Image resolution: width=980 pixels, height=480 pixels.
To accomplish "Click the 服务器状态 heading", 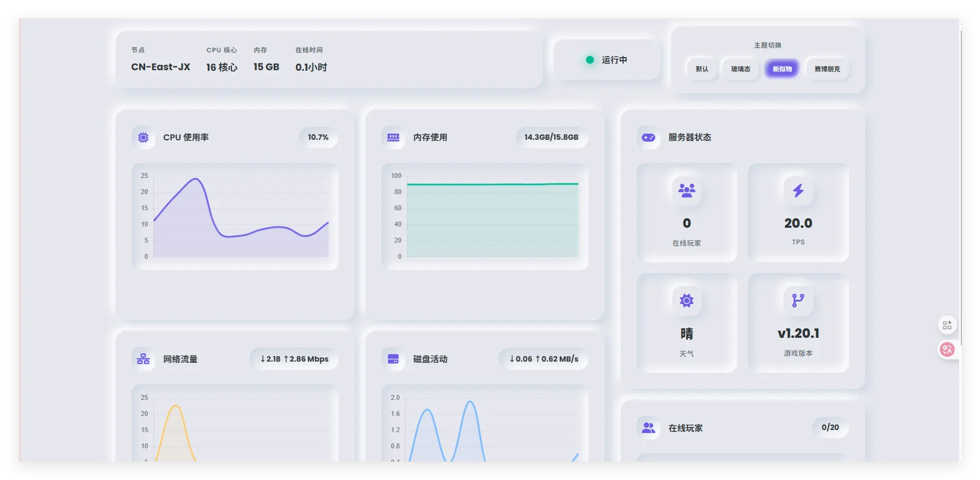I will pos(690,137).
